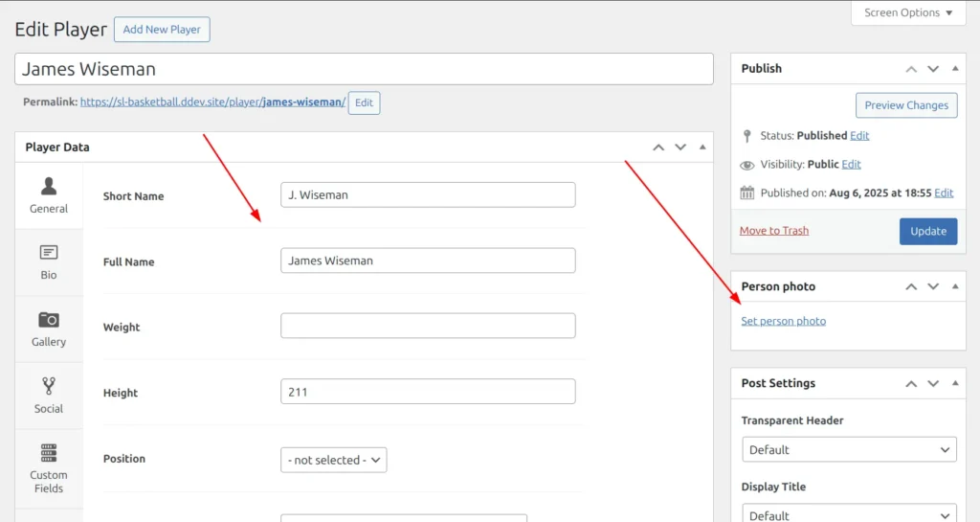Move Person photo panel up
This screenshot has width=980, height=522.
(x=911, y=286)
